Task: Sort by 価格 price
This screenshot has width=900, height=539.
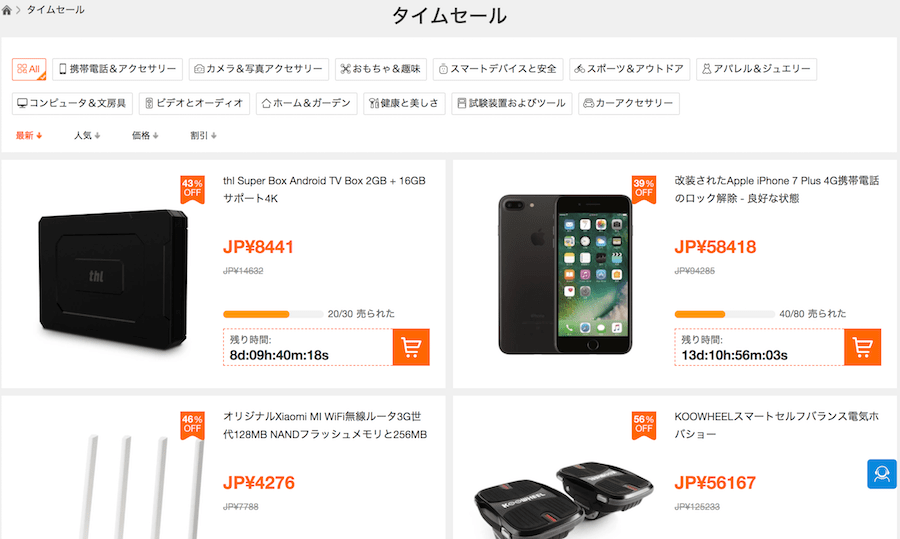Action: pyautogui.click(x=145, y=135)
